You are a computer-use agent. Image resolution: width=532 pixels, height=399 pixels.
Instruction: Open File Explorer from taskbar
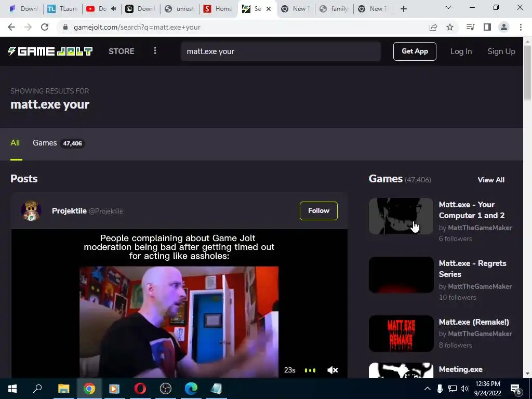(x=63, y=389)
